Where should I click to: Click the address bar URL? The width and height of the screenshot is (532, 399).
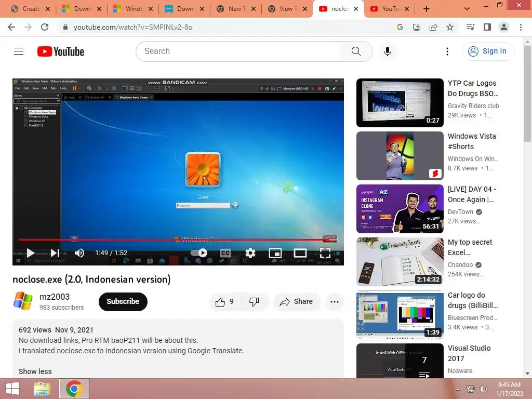pyautogui.click(x=132, y=27)
